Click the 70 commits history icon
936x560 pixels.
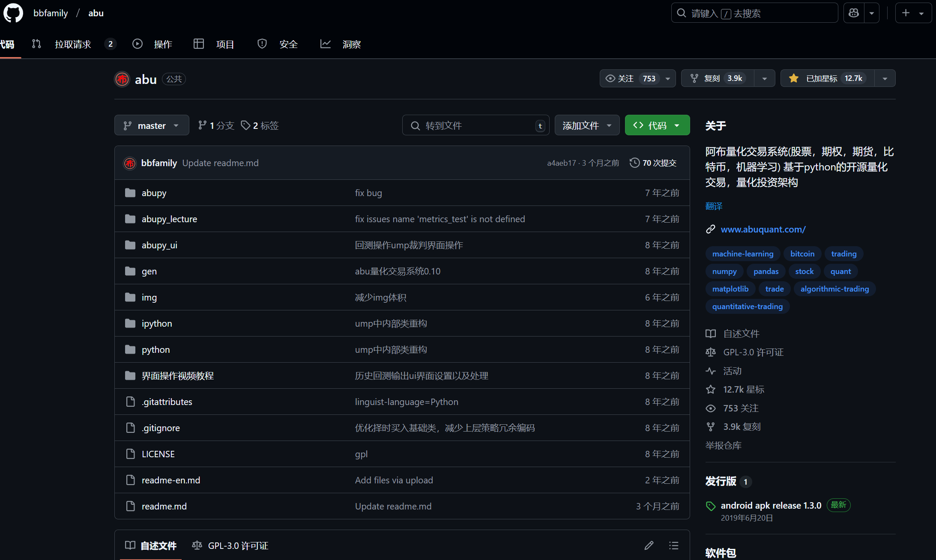634,163
